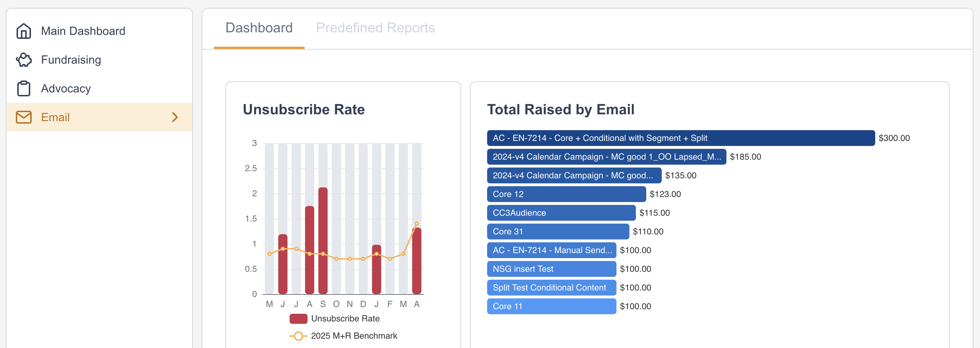Click the April benchmark line data point

[417, 224]
